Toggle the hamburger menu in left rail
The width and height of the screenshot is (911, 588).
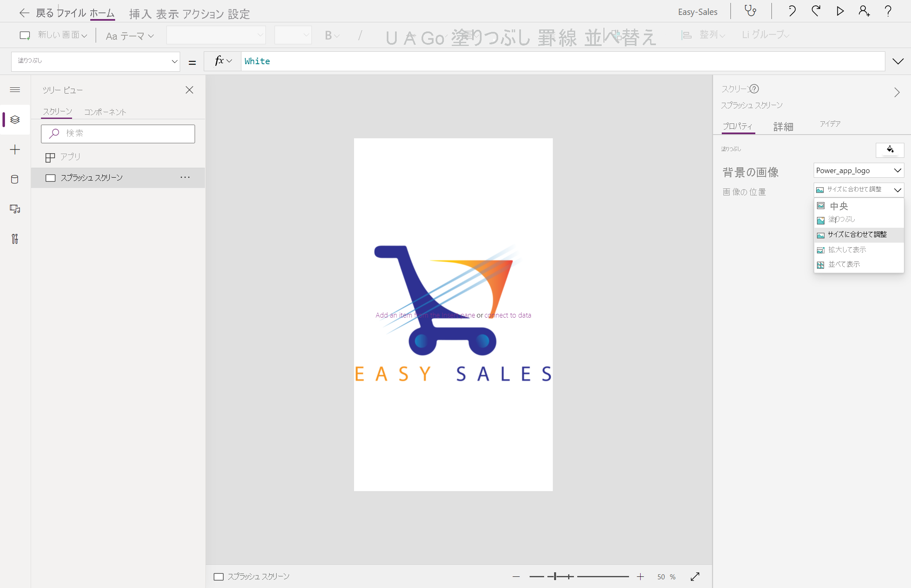[x=15, y=89]
